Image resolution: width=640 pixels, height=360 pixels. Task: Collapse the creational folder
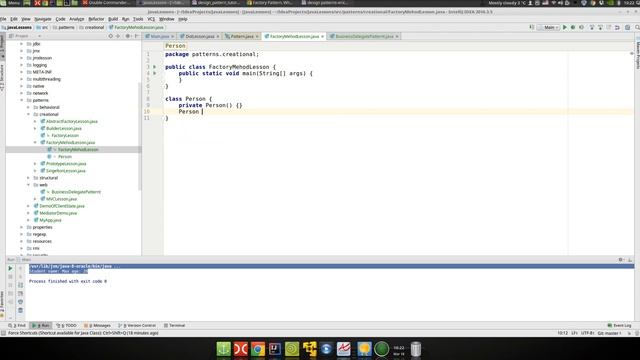point(29,114)
